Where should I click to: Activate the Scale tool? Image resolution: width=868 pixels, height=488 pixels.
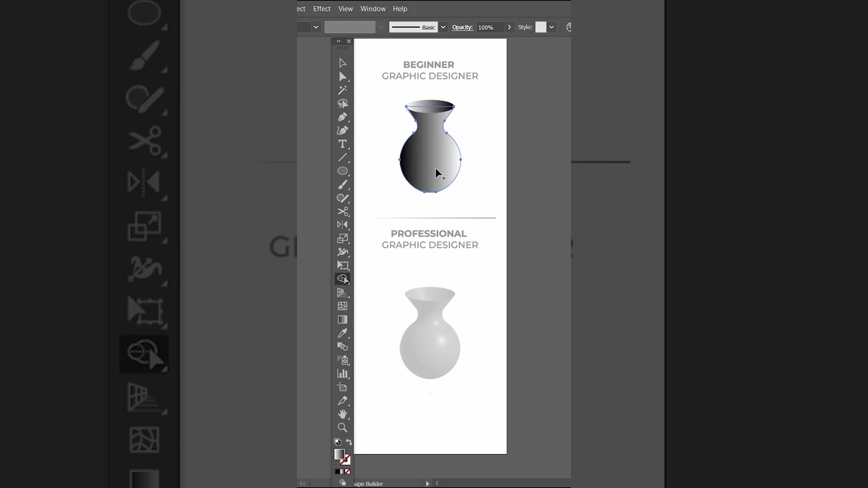point(342,239)
